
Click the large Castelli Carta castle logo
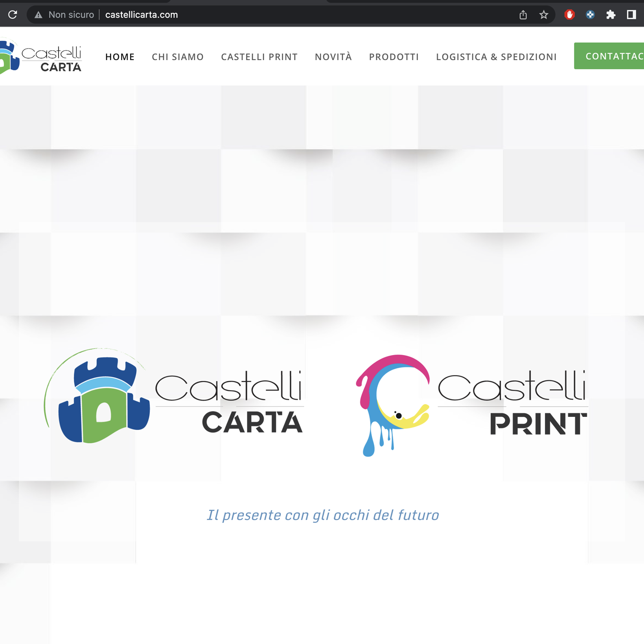174,396
